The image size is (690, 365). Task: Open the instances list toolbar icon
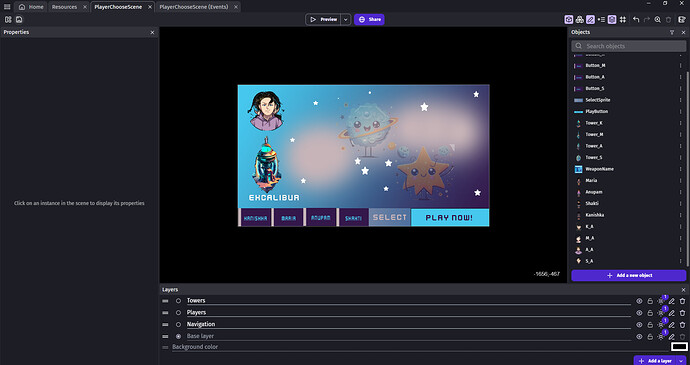click(x=601, y=19)
